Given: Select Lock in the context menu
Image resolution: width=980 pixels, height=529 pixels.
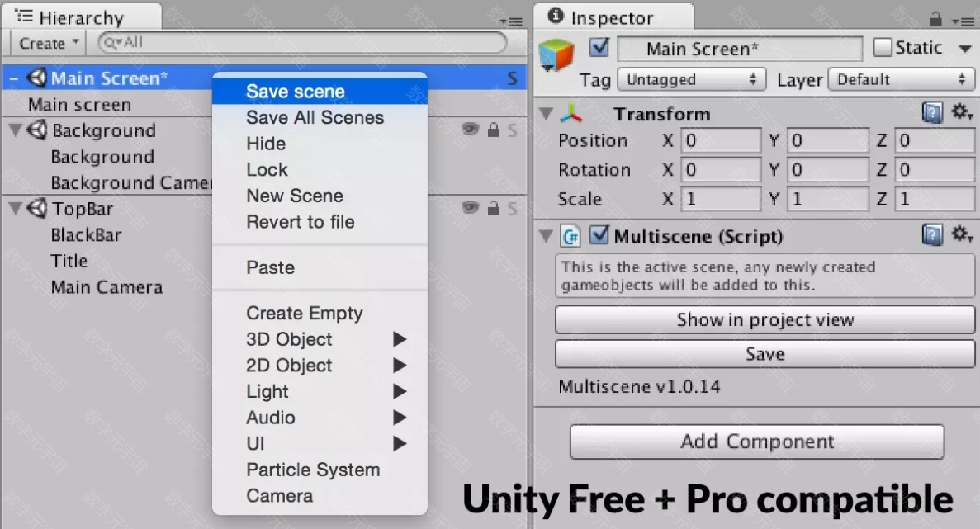Looking at the screenshot, I should pos(320,170).
